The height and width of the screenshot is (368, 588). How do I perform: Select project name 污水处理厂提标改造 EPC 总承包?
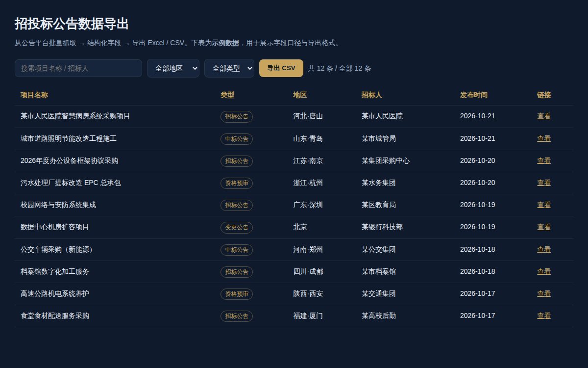coord(71,183)
